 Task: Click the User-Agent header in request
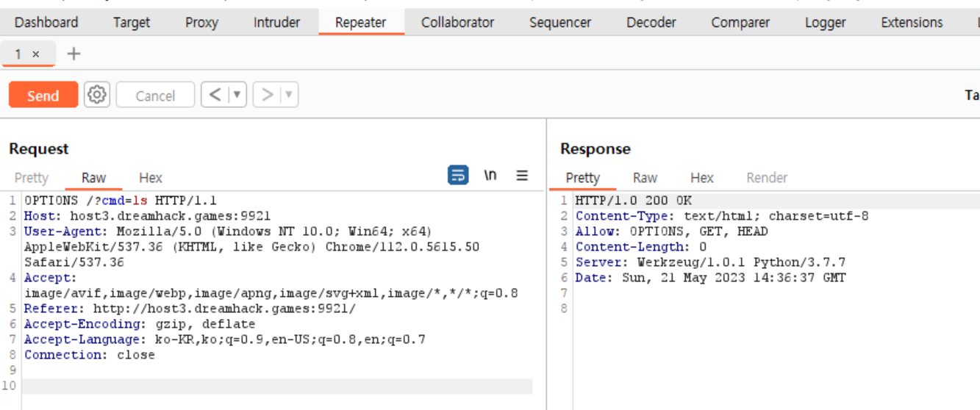[251, 247]
